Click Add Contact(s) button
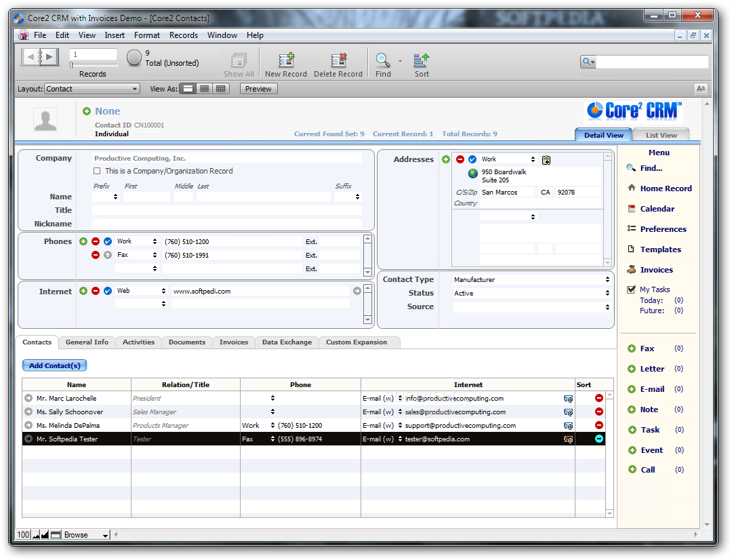This screenshot has width=732, height=560. click(x=55, y=365)
